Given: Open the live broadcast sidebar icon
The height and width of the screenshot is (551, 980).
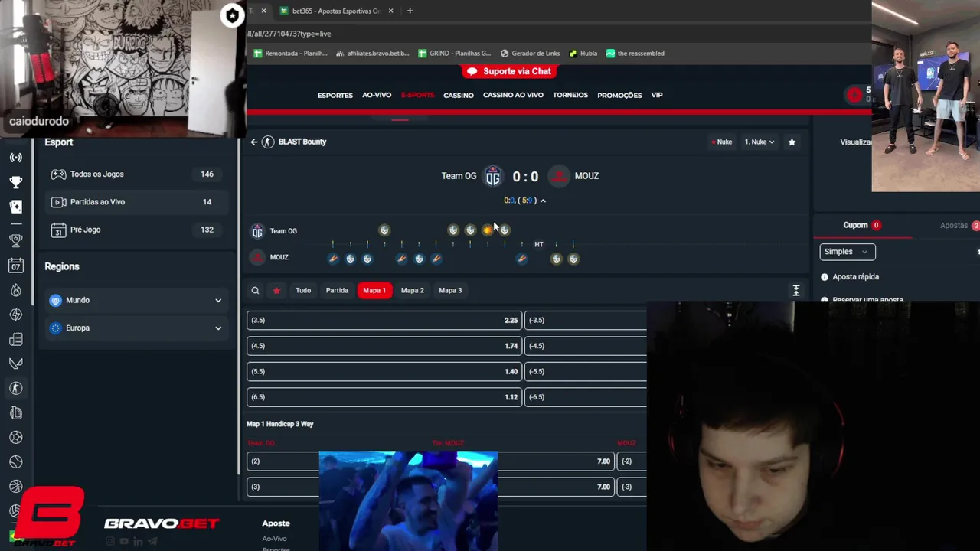Looking at the screenshot, I should pos(15,158).
